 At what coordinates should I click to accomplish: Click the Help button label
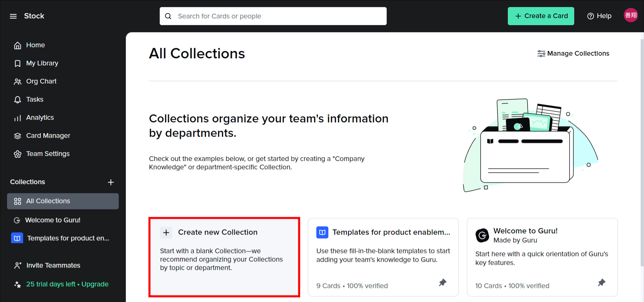click(x=604, y=16)
